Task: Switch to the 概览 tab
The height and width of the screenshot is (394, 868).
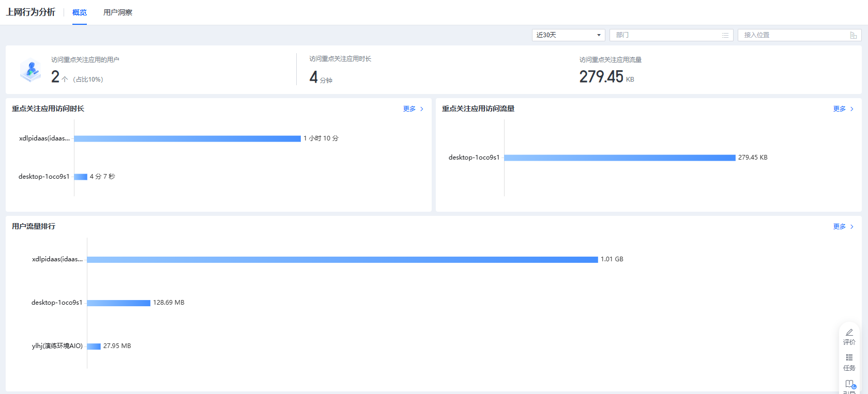Action: pyautogui.click(x=80, y=12)
